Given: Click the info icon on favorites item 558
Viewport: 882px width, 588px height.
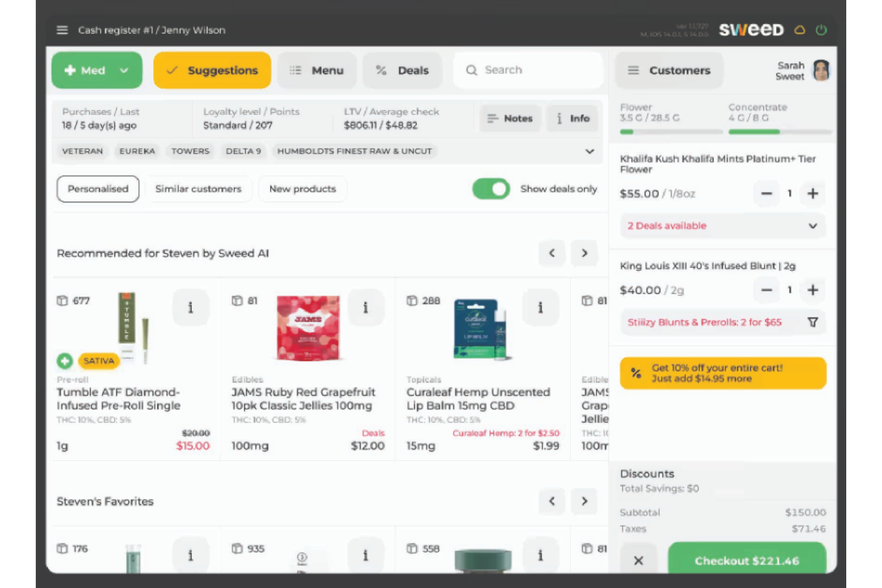Looking at the screenshot, I should point(541,555).
